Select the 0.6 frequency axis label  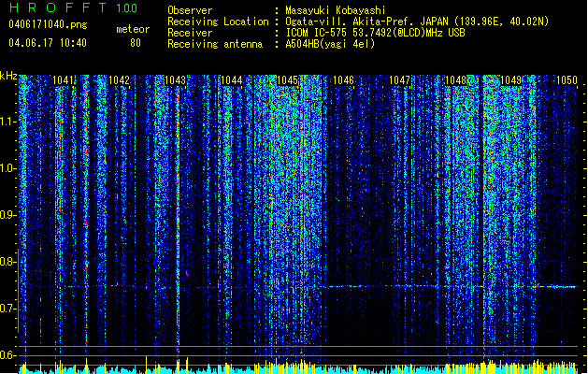pyautogui.click(x=7, y=355)
